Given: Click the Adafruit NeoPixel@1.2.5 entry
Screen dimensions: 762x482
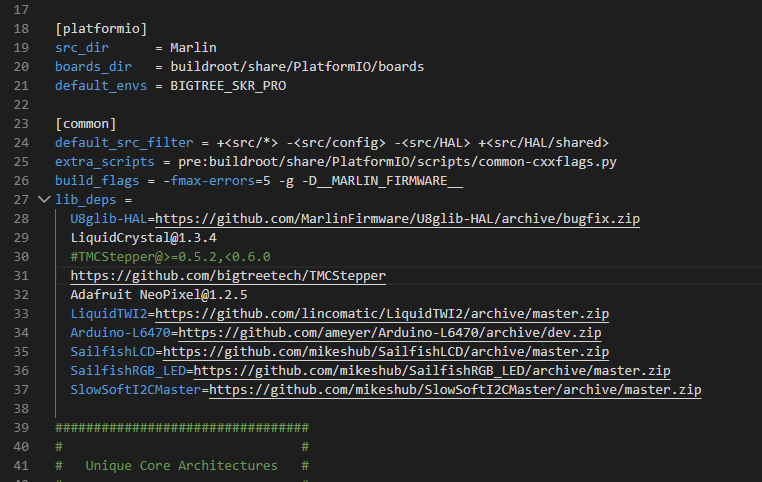Looking at the screenshot, I should pos(158,294).
